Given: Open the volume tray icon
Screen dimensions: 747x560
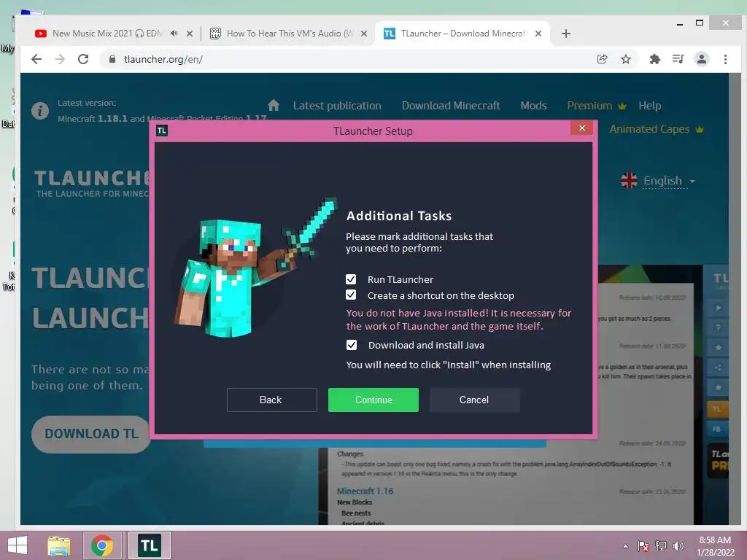Looking at the screenshot, I should [x=678, y=546].
